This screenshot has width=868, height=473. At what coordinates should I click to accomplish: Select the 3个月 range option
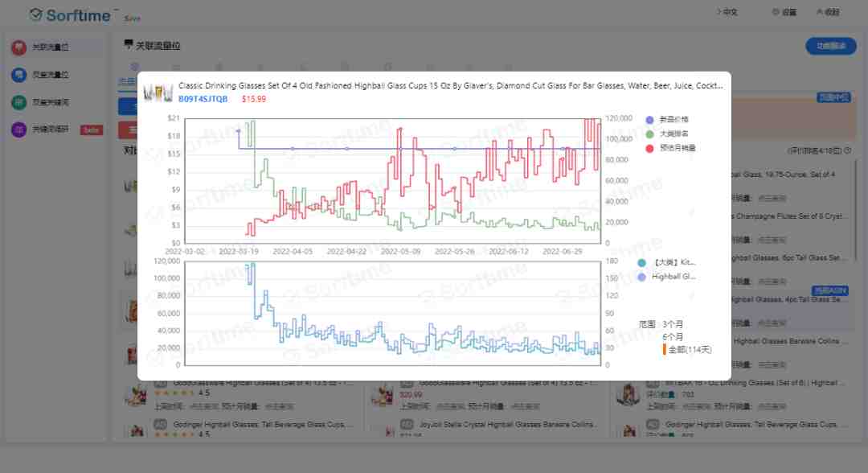tap(673, 324)
